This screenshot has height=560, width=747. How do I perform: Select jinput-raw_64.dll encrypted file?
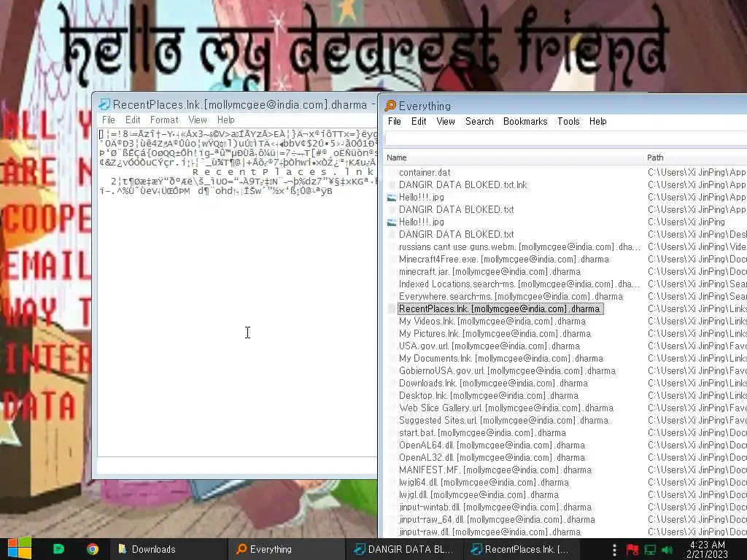(x=497, y=519)
